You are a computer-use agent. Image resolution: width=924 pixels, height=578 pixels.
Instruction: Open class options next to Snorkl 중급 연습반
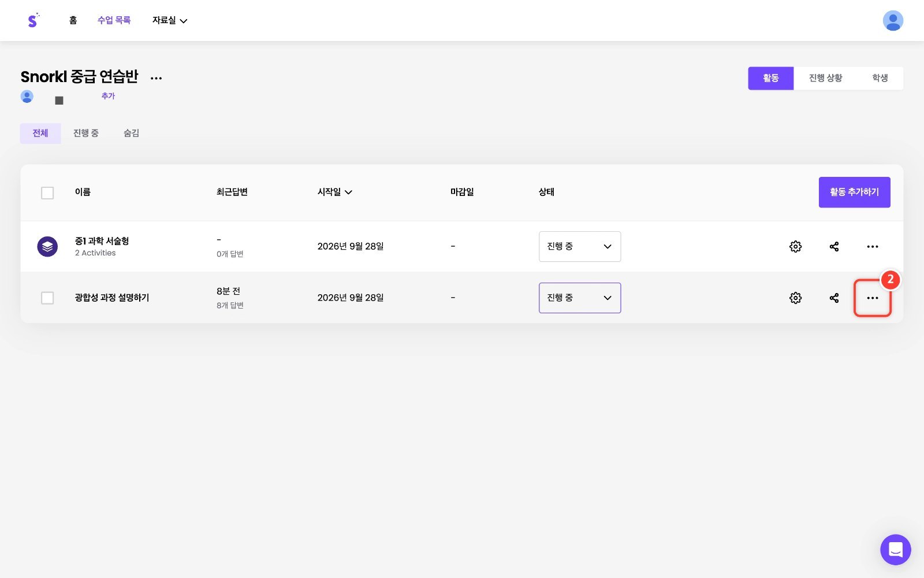tap(156, 78)
